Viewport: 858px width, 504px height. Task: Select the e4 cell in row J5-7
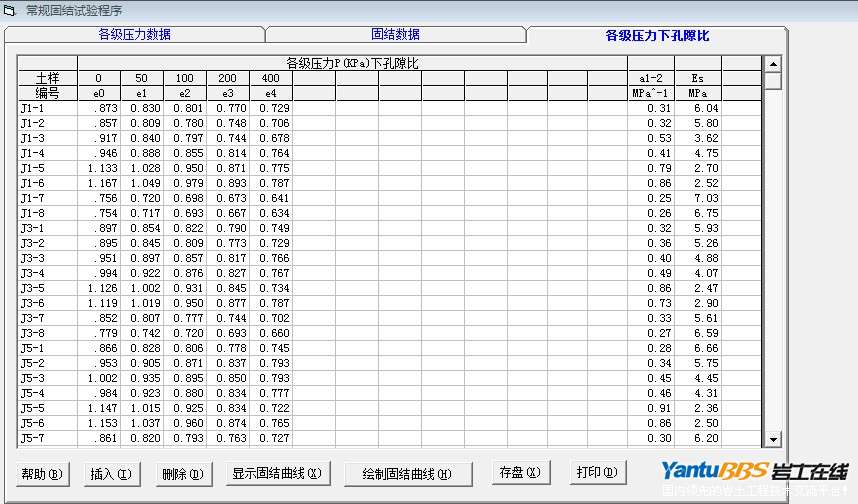pyautogui.click(x=270, y=438)
